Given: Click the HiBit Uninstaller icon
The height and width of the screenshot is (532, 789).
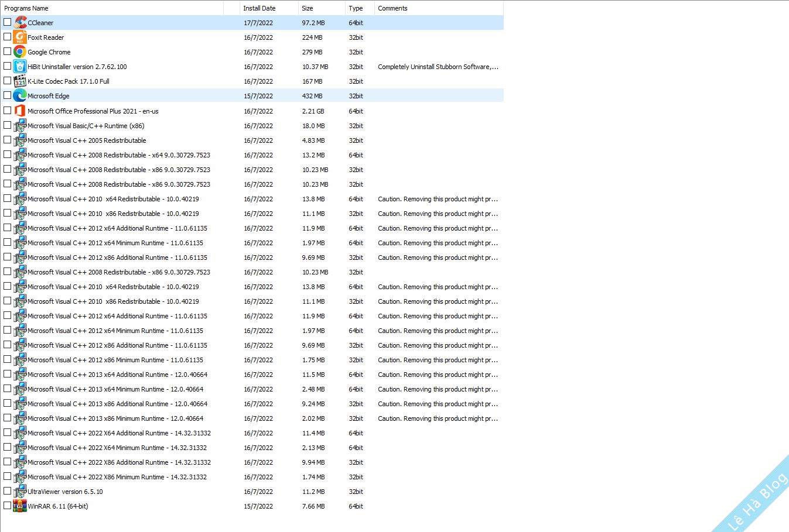Looking at the screenshot, I should click(x=20, y=66).
